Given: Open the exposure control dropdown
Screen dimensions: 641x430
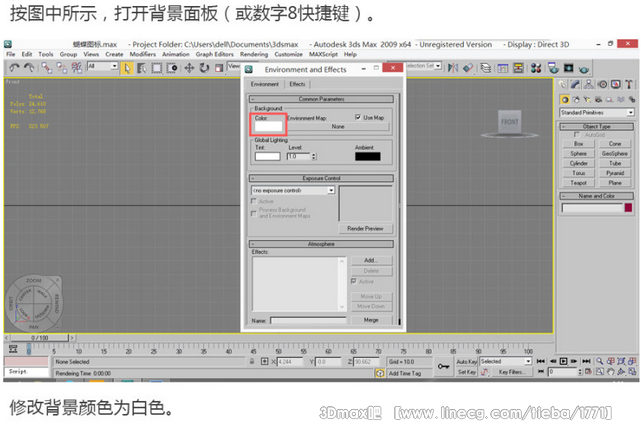Looking at the screenshot, I should (x=331, y=190).
